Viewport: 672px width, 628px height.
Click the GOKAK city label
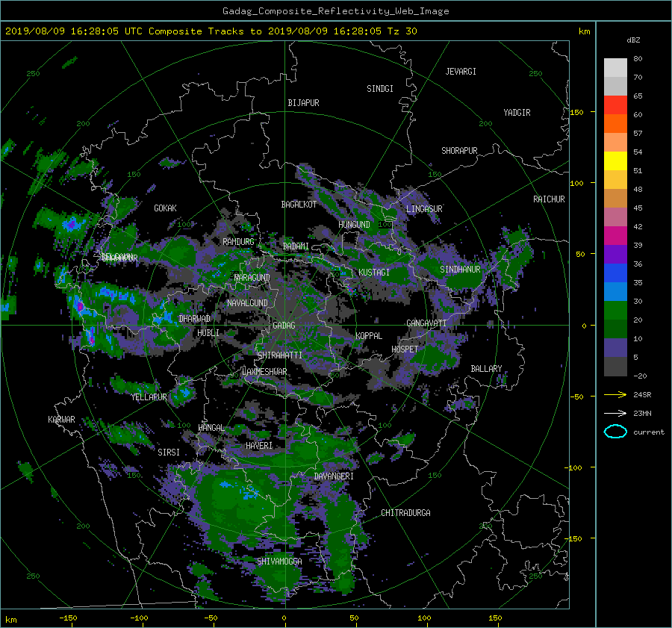click(x=166, y=208)
